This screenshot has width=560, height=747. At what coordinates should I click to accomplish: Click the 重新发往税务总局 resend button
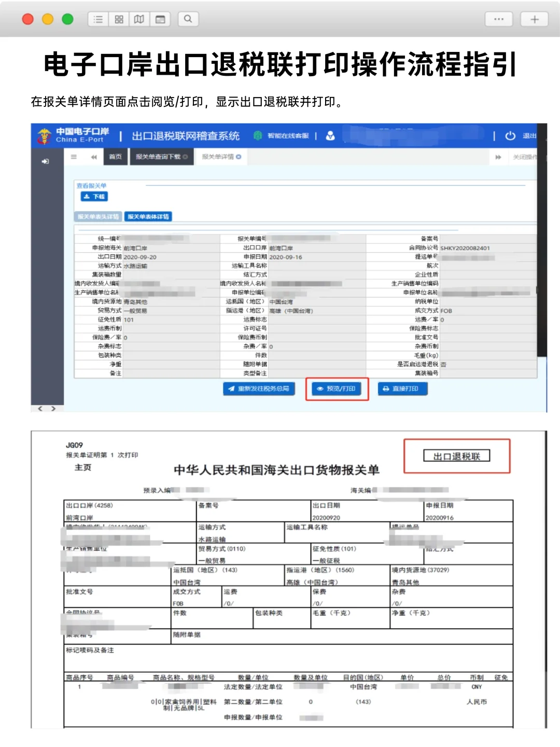(258, 388)
